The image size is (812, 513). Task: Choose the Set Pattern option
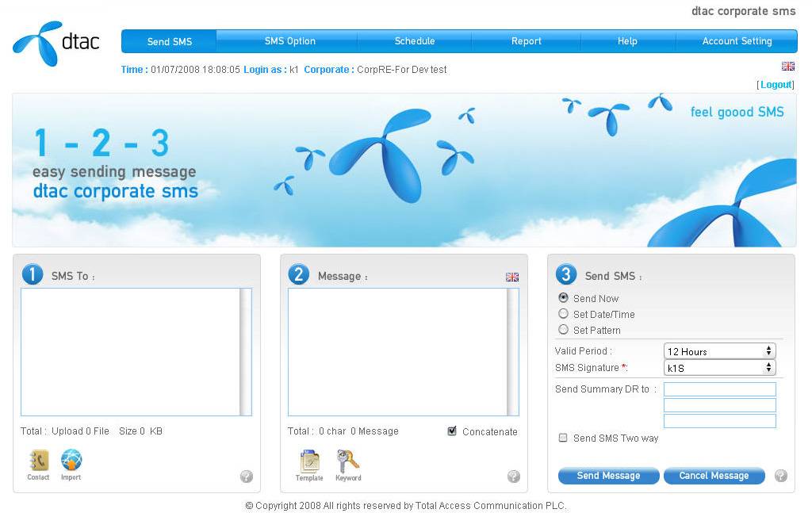pyautogui.click(x=564, y=329)
